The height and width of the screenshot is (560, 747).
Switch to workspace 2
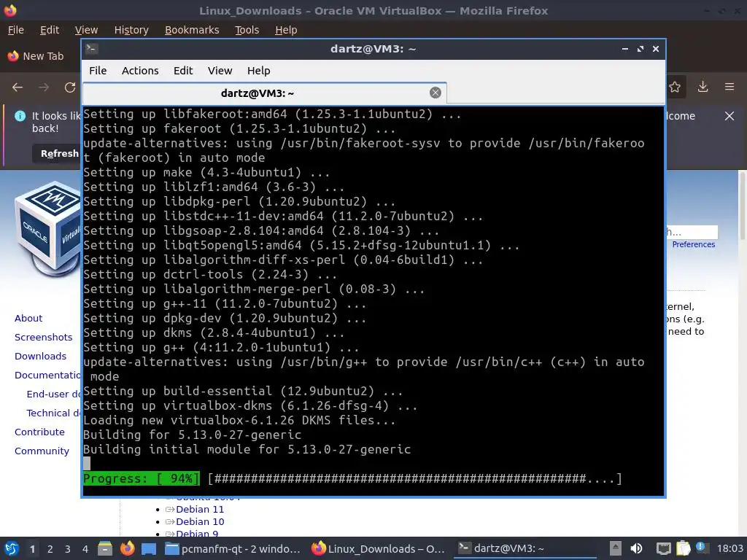coord(50,549)
